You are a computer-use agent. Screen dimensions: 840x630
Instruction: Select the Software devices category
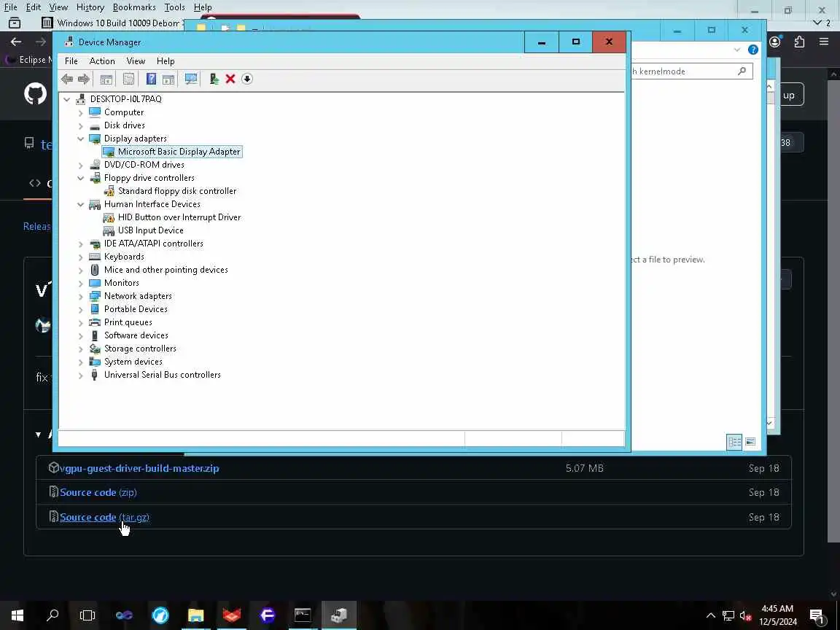[x=136, y=335]
